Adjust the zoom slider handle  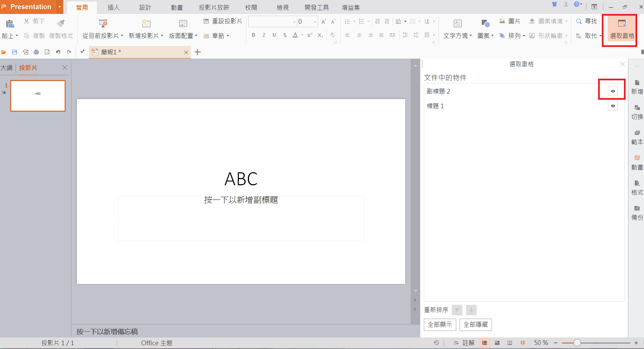pos(577,343)
